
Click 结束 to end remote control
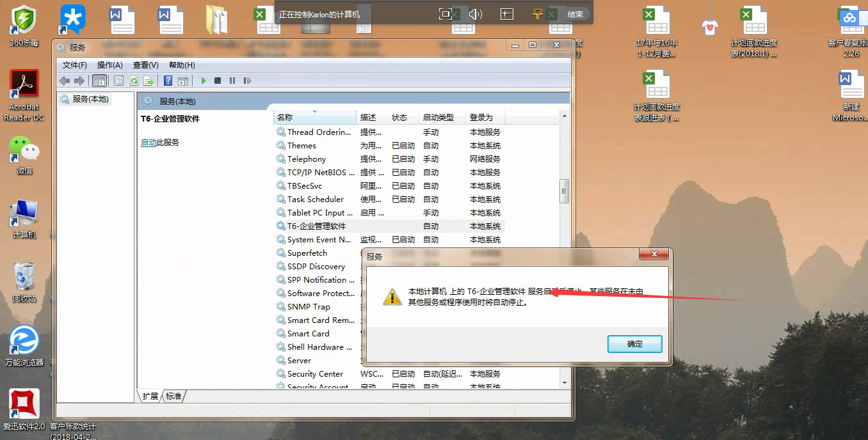(x=575, y=14)
